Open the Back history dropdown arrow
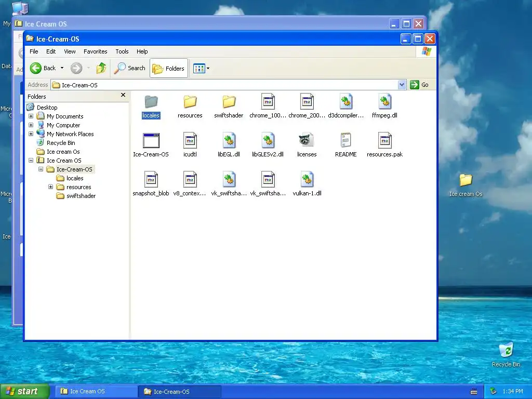This screenshot has height=399, width=532. (62, 68)
